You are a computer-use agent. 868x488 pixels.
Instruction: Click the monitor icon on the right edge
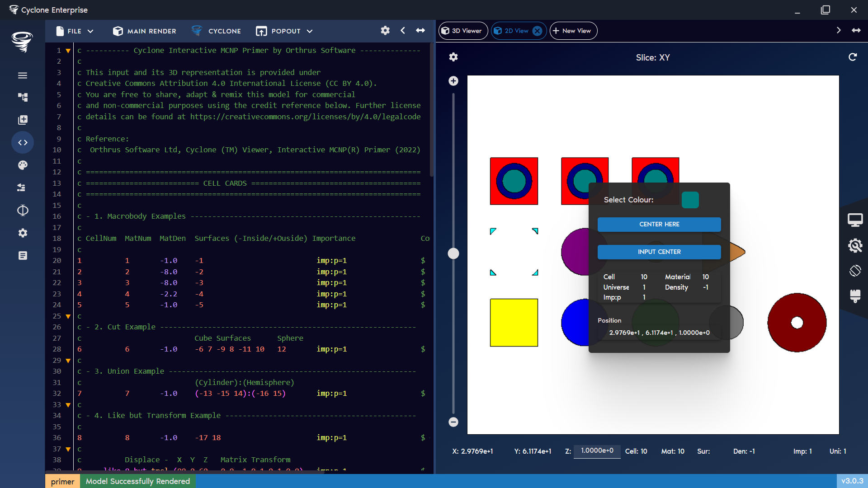tap(855, 220)
